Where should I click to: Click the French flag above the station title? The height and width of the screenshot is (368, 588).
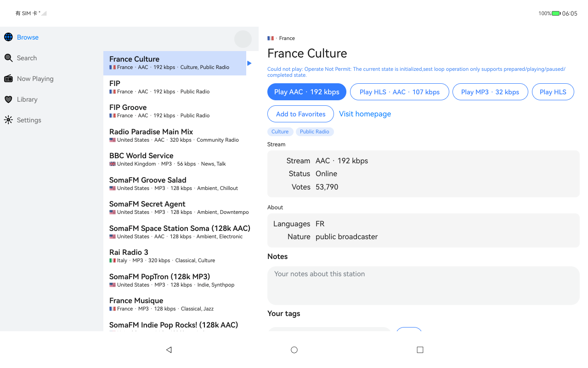coord(271,38)
